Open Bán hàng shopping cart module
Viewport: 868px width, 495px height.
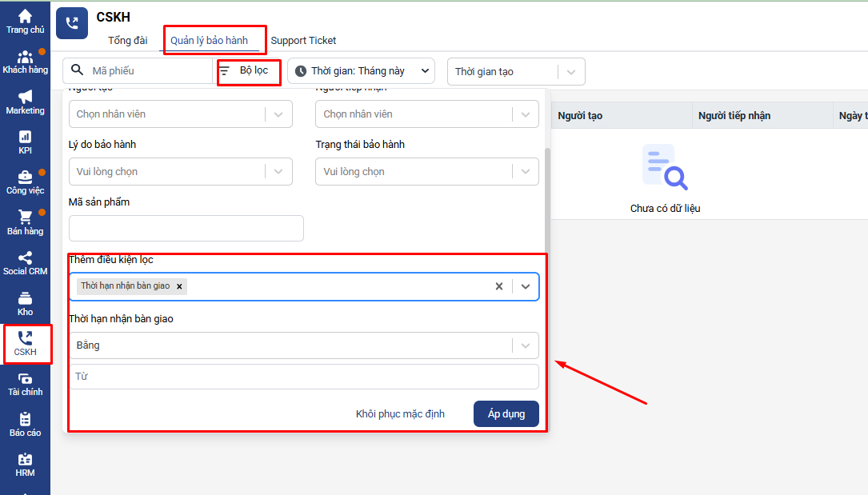pyautogui.click(x=25, y=222)
